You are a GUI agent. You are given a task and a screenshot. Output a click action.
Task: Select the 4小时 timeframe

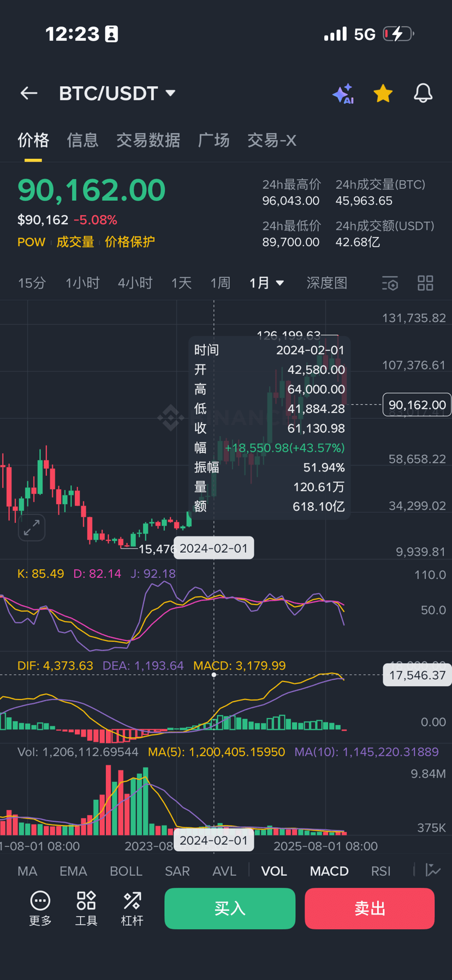(x=135, y=283)
